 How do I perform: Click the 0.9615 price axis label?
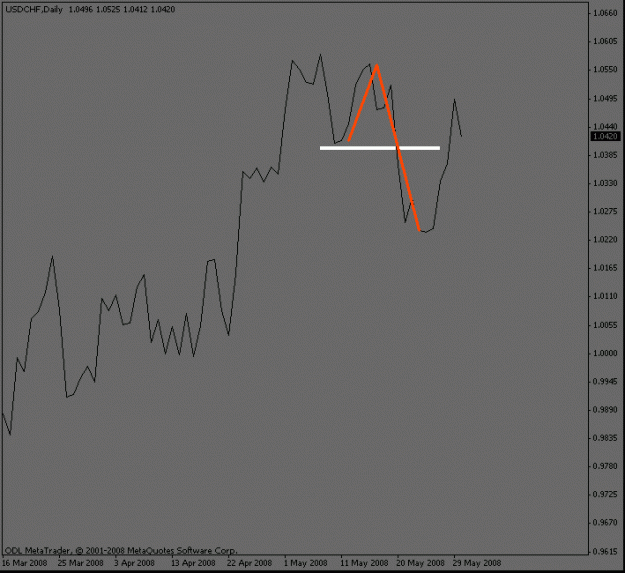coord(605,551)
